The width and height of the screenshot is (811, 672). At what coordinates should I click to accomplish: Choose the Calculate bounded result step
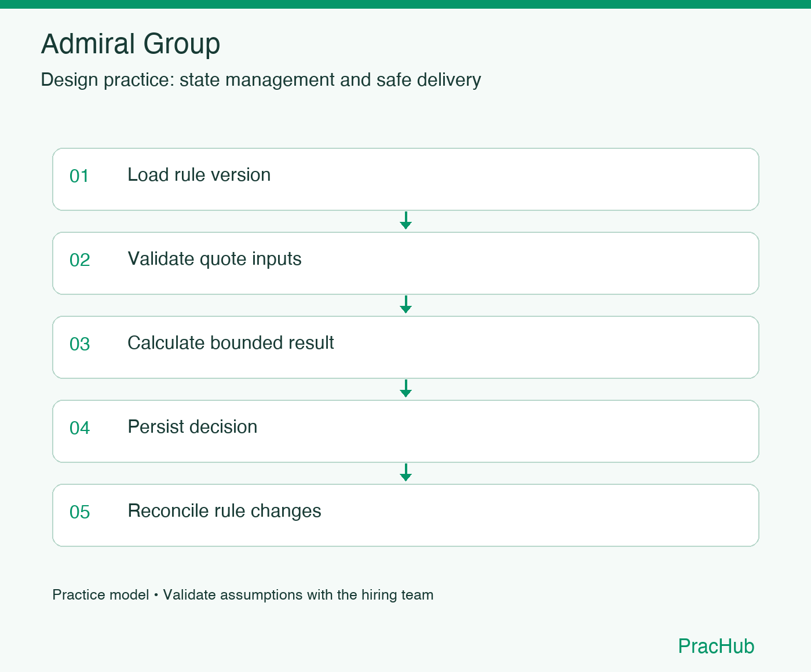click(x=405, y=347)
